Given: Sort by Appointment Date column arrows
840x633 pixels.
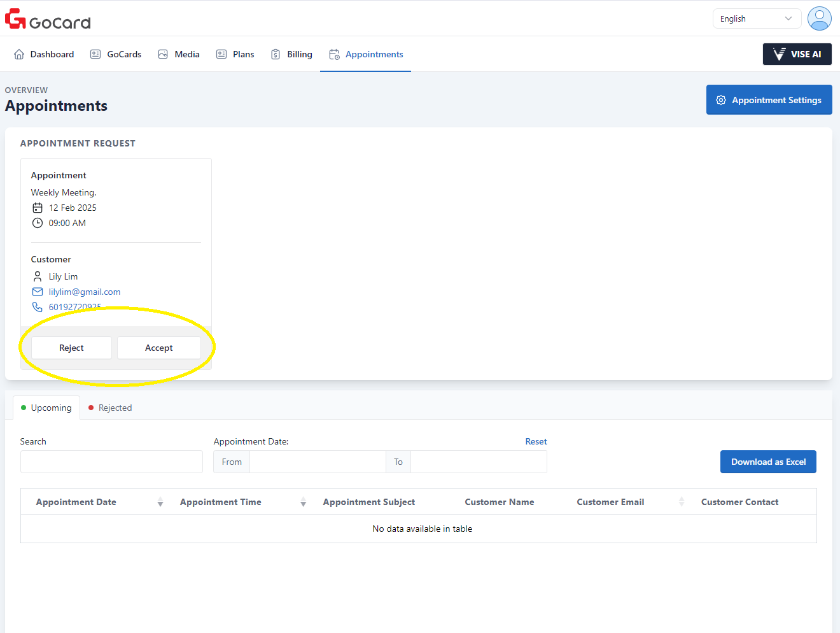Looking at the screenshot, I should 160,502.
